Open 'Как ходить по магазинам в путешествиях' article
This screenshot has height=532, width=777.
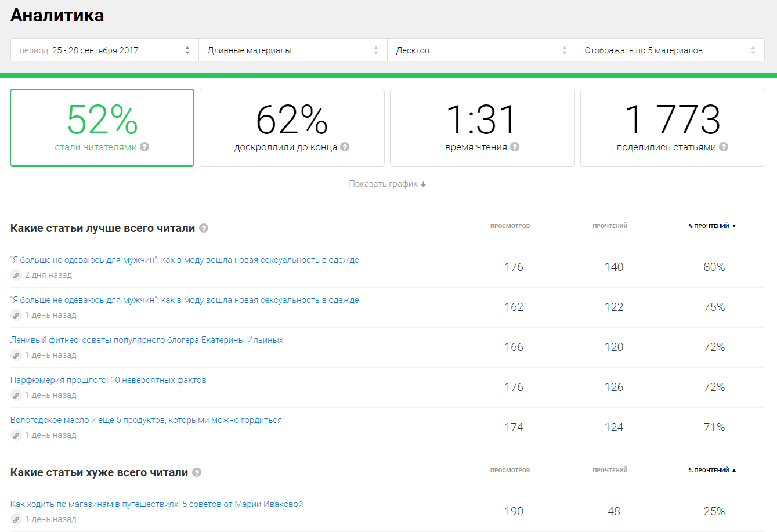coord(157,504)
